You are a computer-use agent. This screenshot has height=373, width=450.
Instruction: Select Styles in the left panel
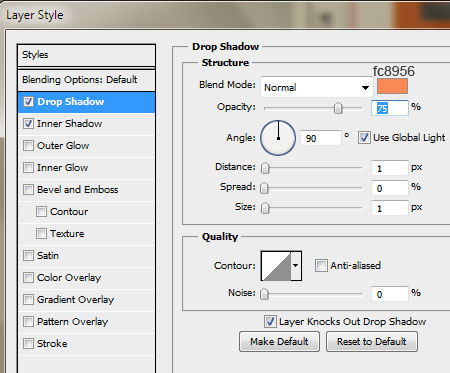pyautogui.click(x=86, y=55)
